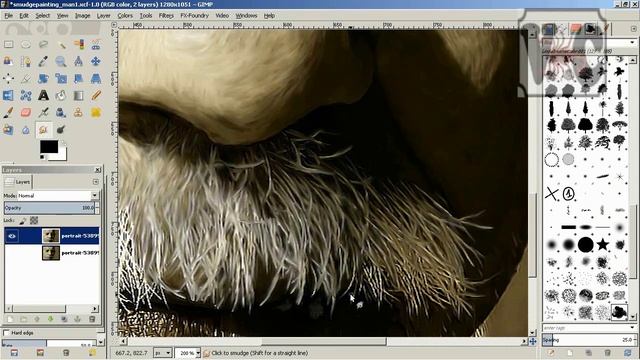Select the Flip tool
This screenshot has height=360, width=640.
[8, 96]
